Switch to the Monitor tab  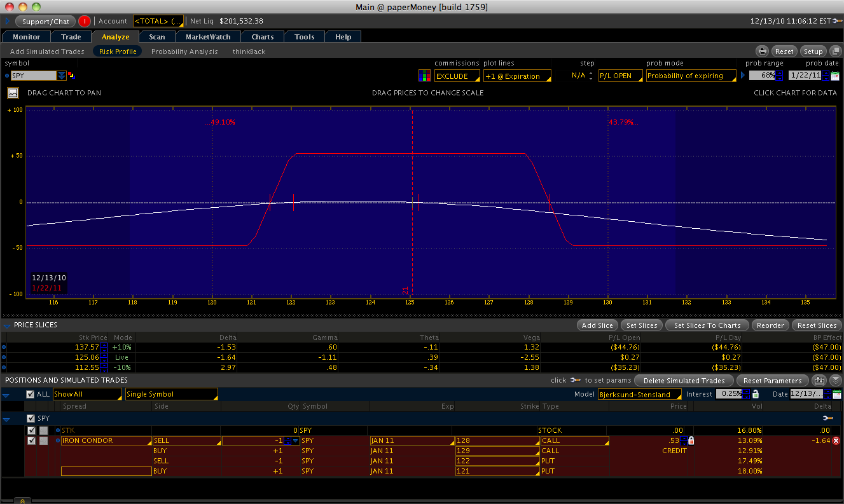(26, 37)
